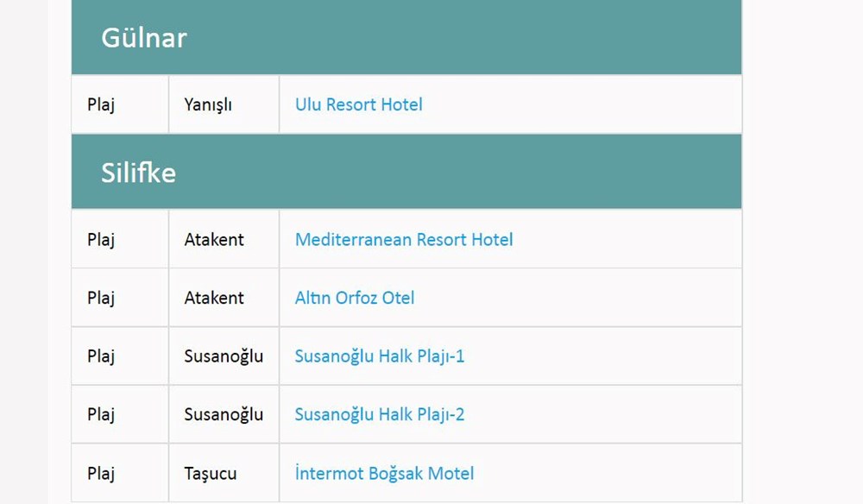Open the Susanoğlu Halk Plajı-2 link

379,415
